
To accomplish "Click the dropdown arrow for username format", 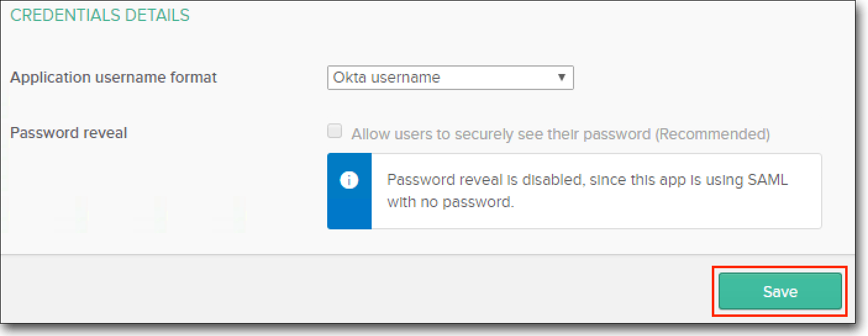I will [561, 78].
